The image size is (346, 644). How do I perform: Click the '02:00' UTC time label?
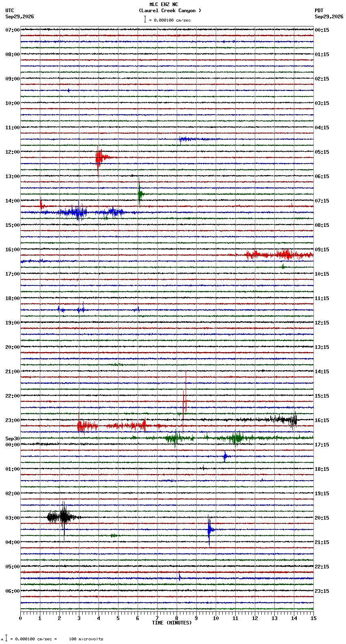[13, 494]
